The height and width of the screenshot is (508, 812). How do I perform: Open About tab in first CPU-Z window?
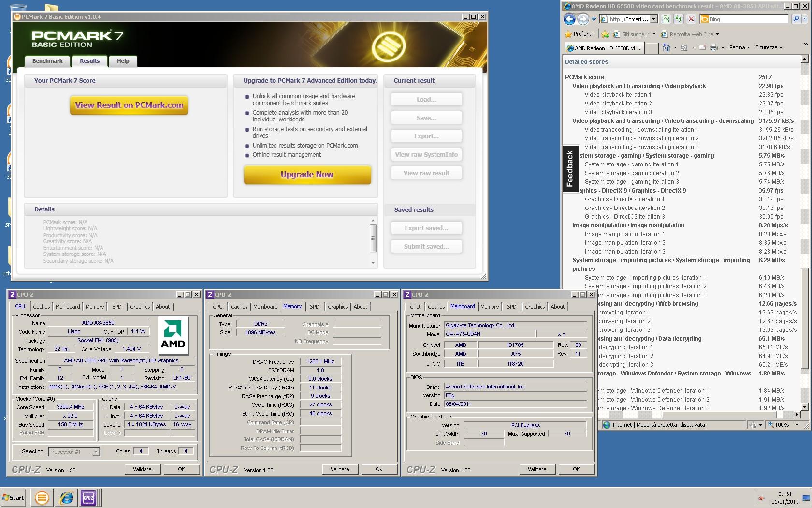[x=163, y=307]
